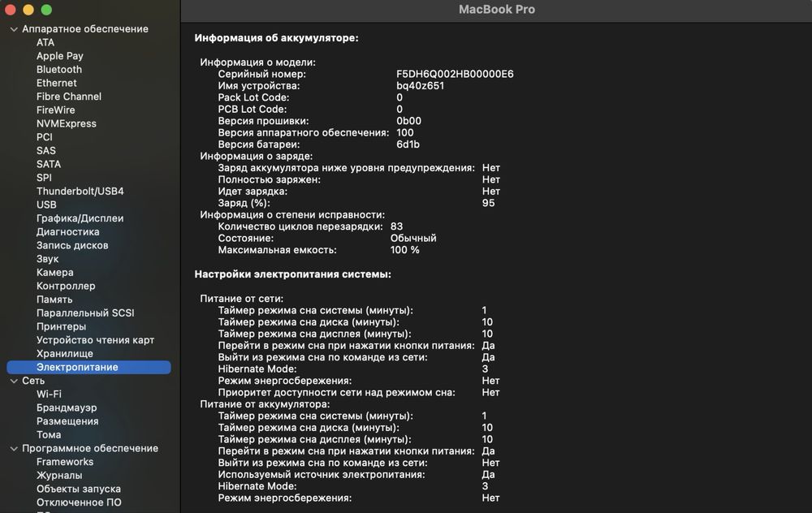The image size is (812, 513).
Task: Select SAS in the sidebar
Action: click(x=45, y=150)
